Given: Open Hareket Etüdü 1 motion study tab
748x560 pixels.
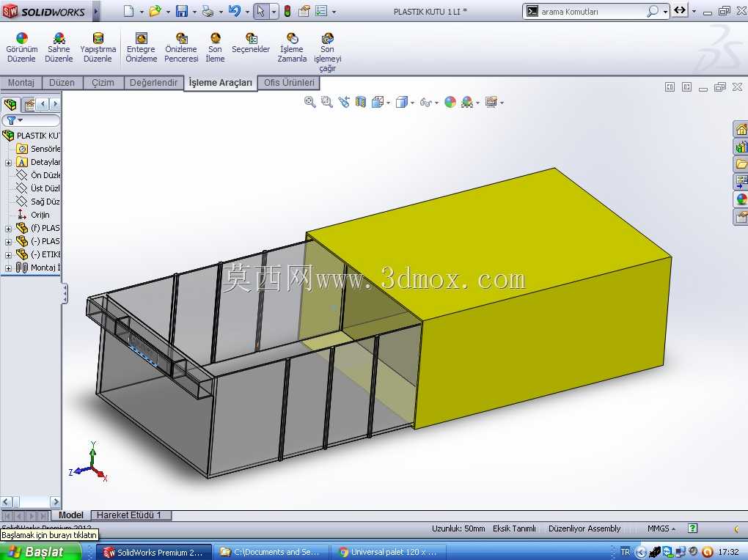Looking at the screenshot, I should (x=129, y=515).
